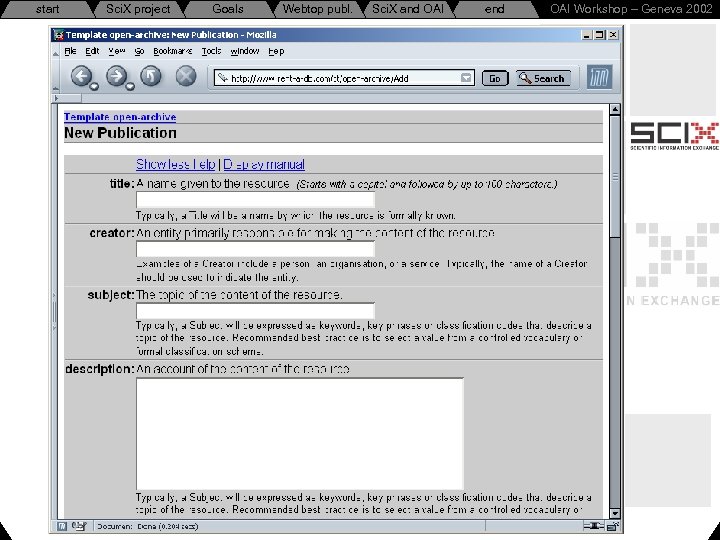Click the New Publication heading text
The width and height of the screenshot is (720, 540).
click(120, 133)
